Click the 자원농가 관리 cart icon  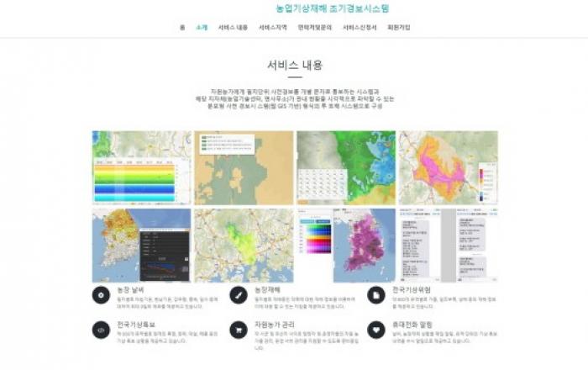(238, 329)
